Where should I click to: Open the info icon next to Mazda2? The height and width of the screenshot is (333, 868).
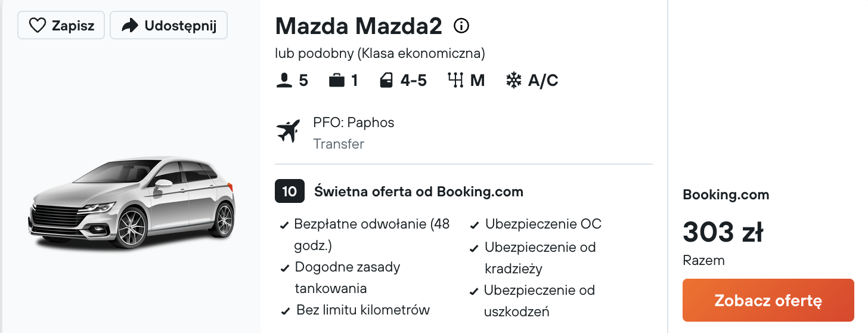(x=461, y=26)
